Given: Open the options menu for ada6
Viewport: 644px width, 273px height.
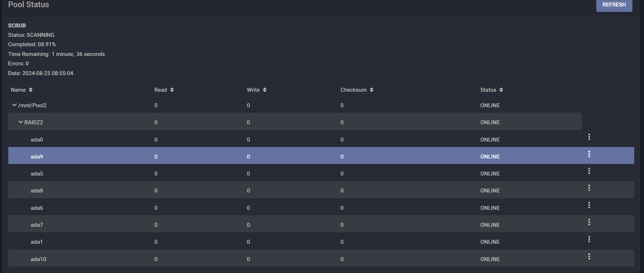Looking at the screenshot, I should point(589,205).
